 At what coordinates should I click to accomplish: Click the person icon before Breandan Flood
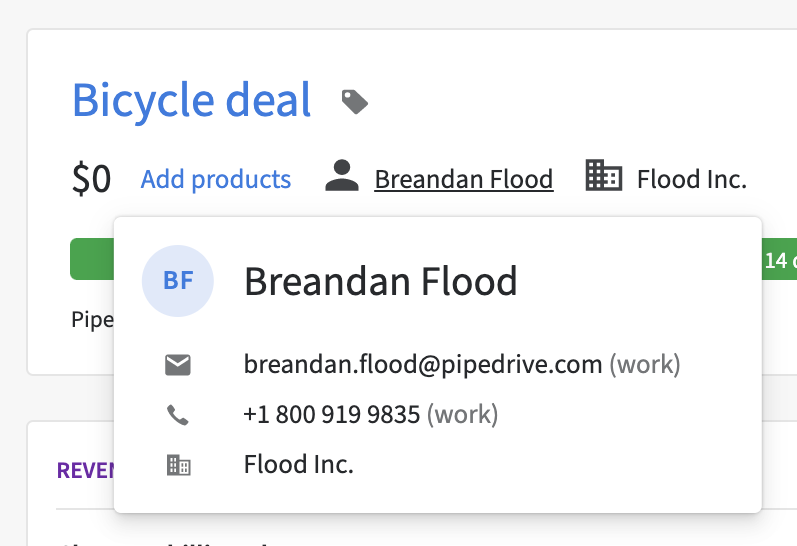[342, 176]
